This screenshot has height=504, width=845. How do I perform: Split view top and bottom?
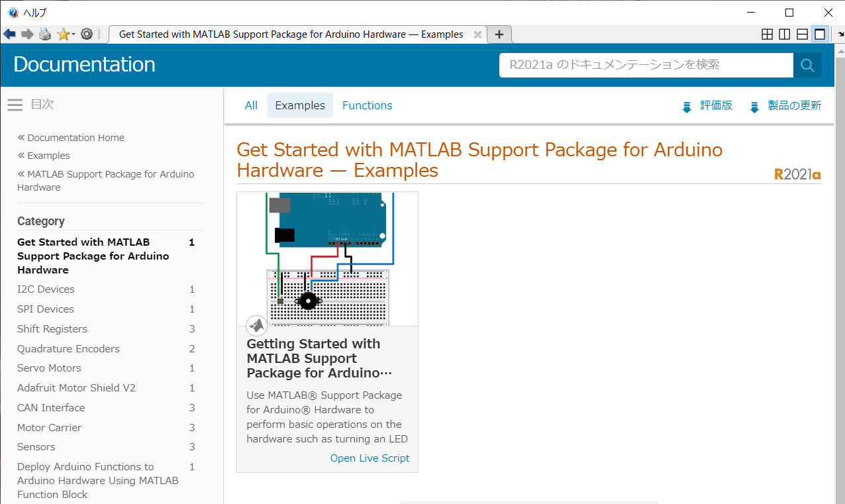802,34
